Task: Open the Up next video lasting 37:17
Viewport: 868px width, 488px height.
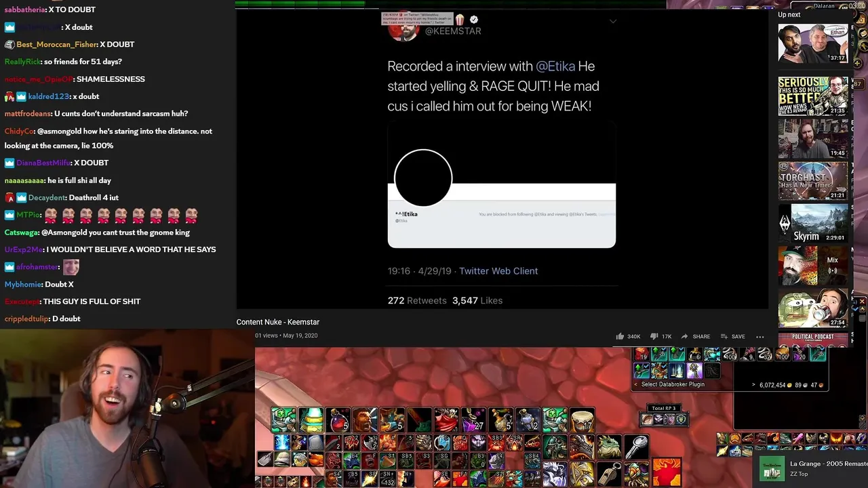Action: point(812,43)
